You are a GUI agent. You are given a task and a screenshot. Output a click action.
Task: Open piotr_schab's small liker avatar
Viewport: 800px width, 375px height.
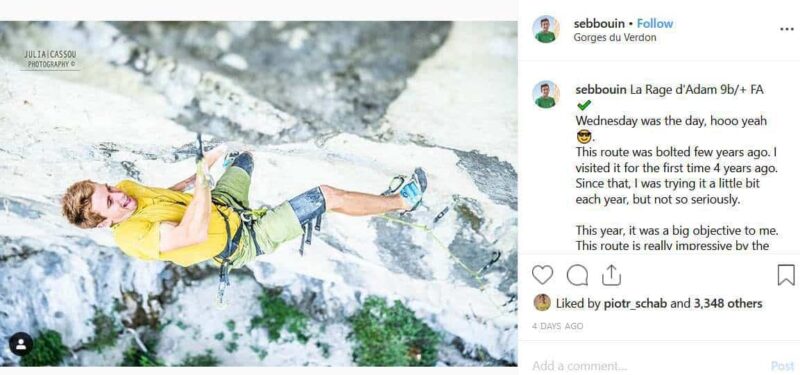[x=542, y=303]
